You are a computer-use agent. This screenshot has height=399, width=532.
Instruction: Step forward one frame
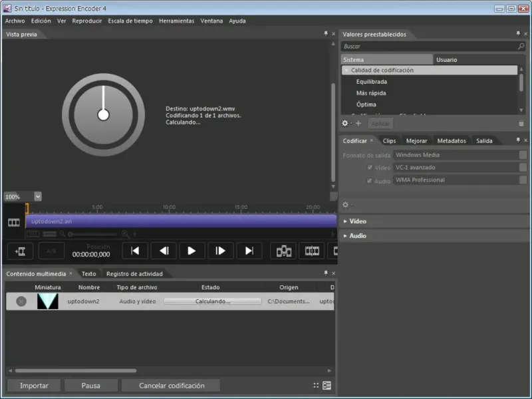click(220, 251)
